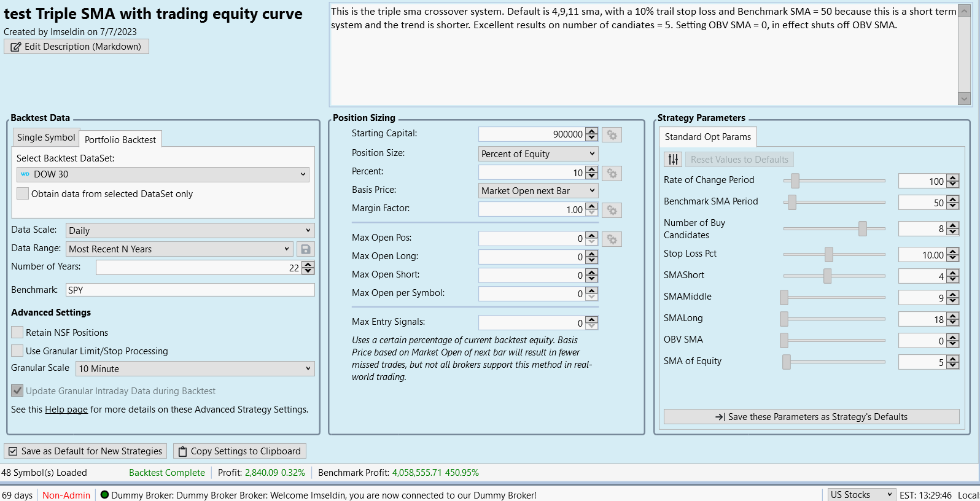The width and height of the screenshot is (980, 501).
Task: Switch to the Single Symbol tab
Action: 46,138
